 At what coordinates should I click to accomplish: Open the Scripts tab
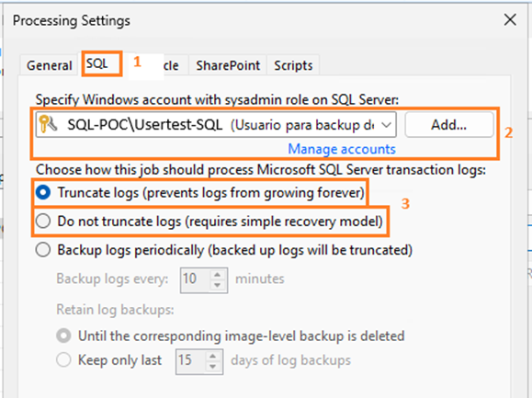pyautogui.click(x=293, y=65)
